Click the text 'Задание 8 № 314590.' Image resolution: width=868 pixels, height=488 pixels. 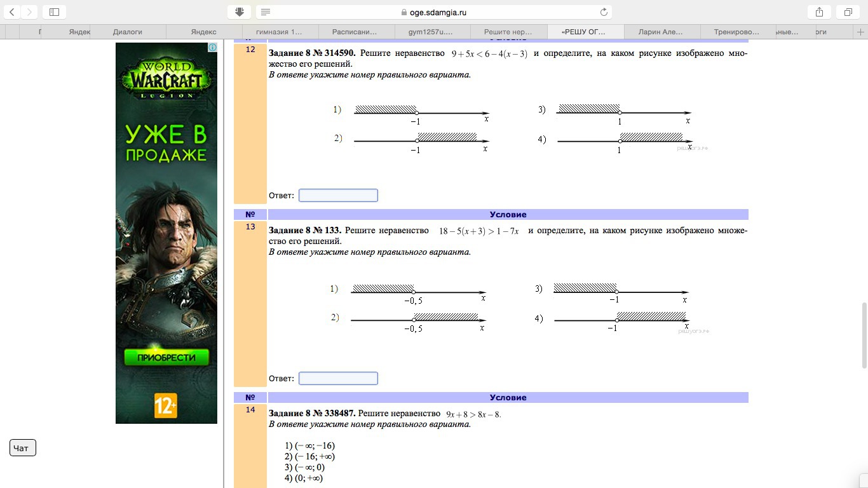tap(312, 53)
